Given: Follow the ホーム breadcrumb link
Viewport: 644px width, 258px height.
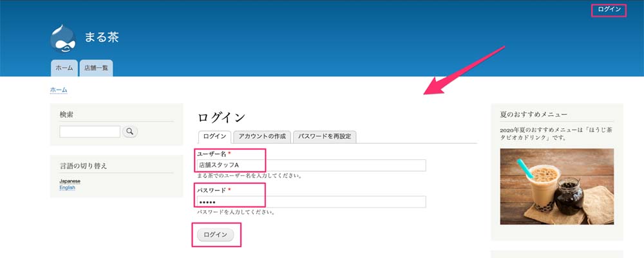Looking at the screenshot, I should tap(59, 90).
